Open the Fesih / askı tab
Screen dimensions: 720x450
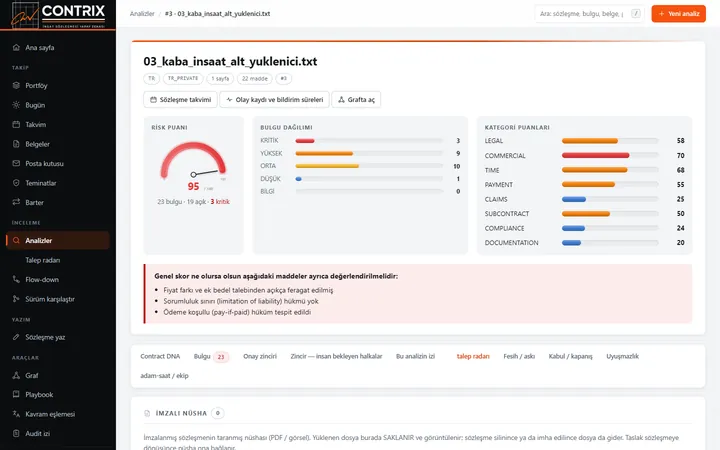pos(519,356)
